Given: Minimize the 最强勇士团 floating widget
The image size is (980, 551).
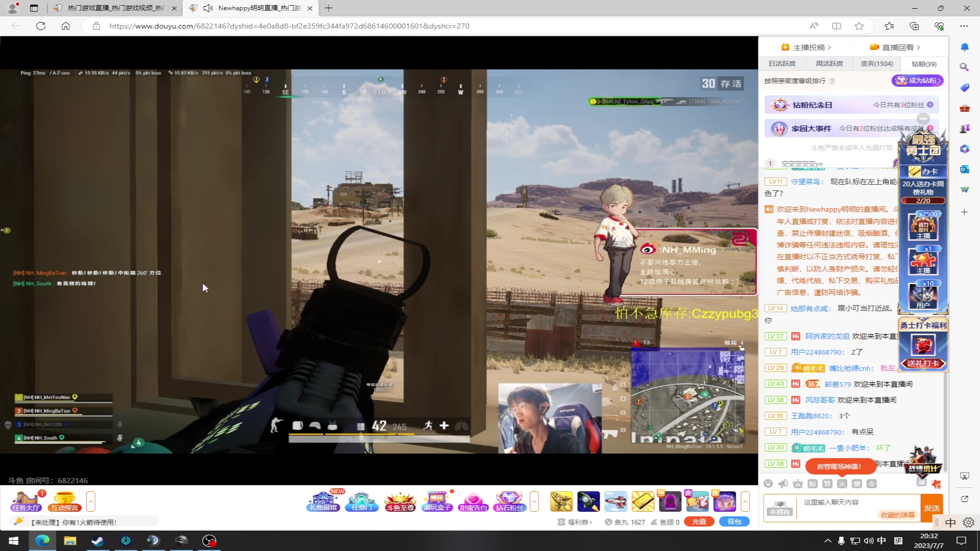Looking at the screenshot, I should click(923, 119).
